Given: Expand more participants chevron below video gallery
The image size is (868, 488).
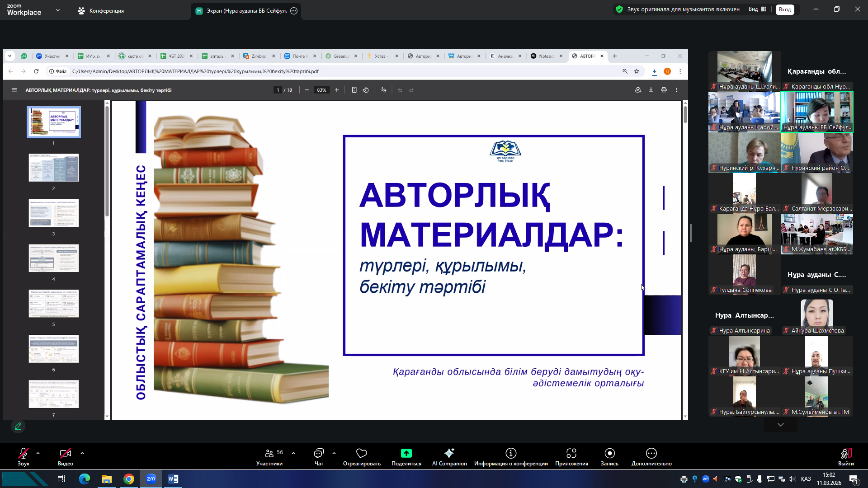Looking at the screenshot, I should (781, 425).
